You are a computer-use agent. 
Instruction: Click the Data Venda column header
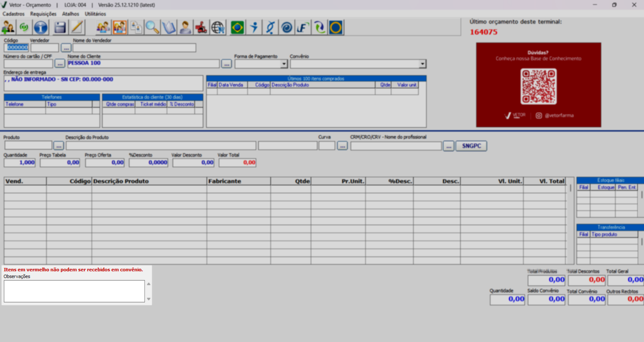[x=232, y=85]
